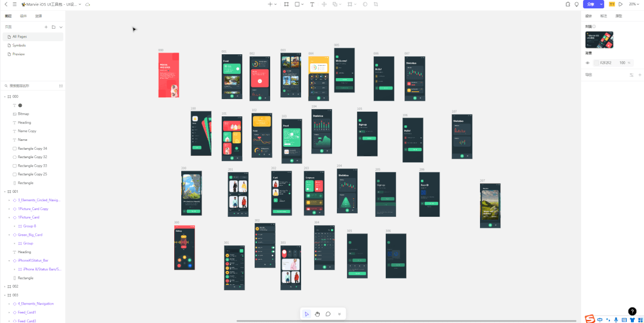Switch to the Components tab in left panel

[x=23, y=16]
